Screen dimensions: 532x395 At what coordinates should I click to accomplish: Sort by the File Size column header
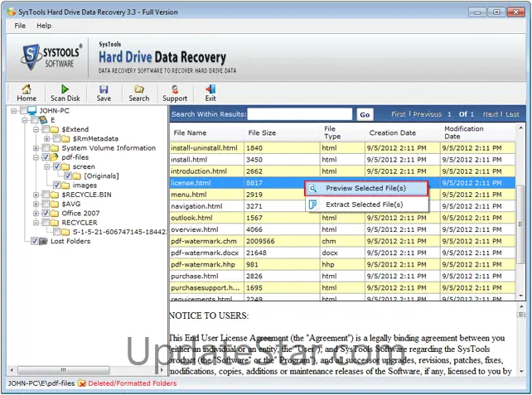pos(282,132)
